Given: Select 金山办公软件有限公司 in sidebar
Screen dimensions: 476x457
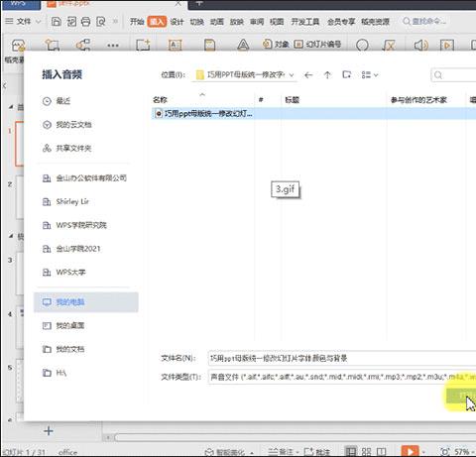Looking at the screenshot, I should pyautogui.click(x=84, y=178).
